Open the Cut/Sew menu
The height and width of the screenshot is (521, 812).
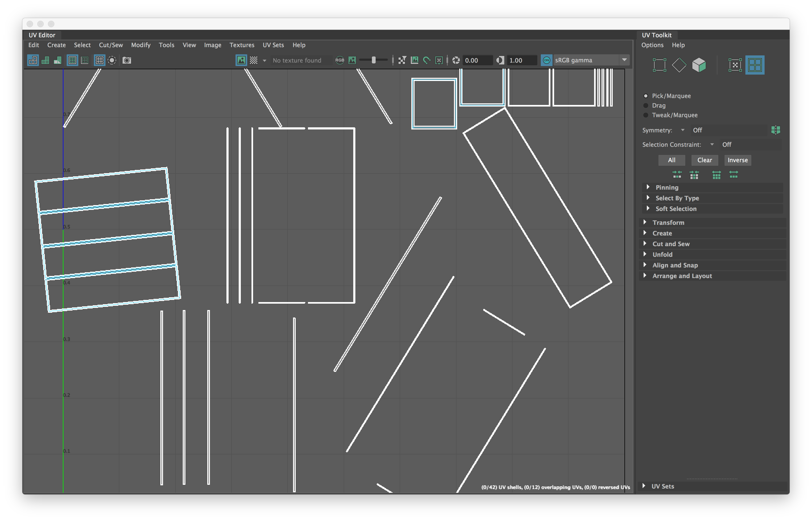click(x=111, y=45)
